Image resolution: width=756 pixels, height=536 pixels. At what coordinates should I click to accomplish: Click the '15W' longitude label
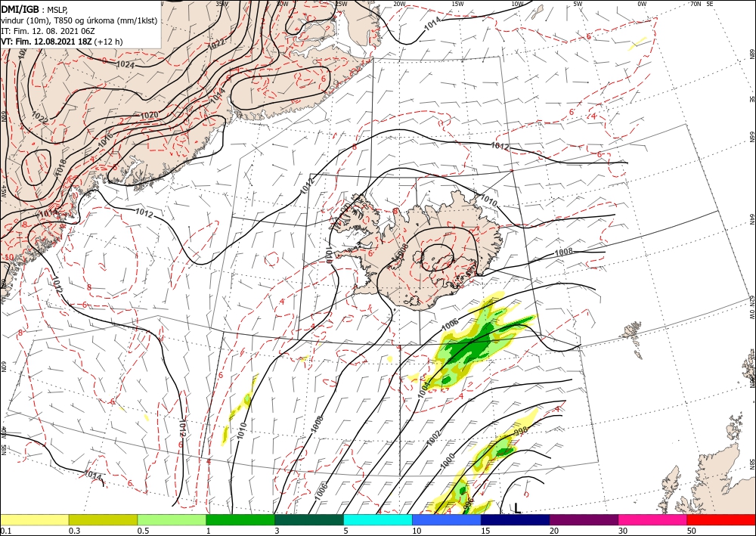coord(457,4)
